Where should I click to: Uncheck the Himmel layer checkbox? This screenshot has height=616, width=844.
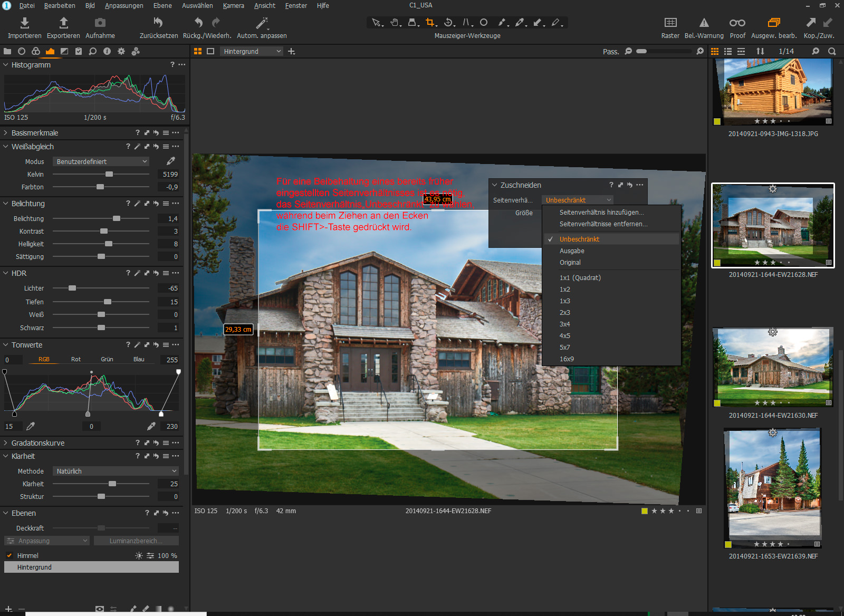(9, 555)
